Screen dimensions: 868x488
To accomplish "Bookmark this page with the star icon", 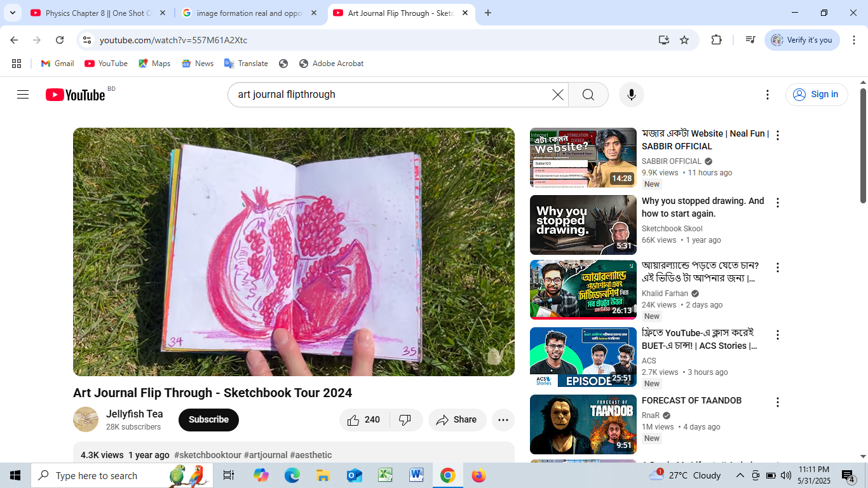I will (684, 40).
